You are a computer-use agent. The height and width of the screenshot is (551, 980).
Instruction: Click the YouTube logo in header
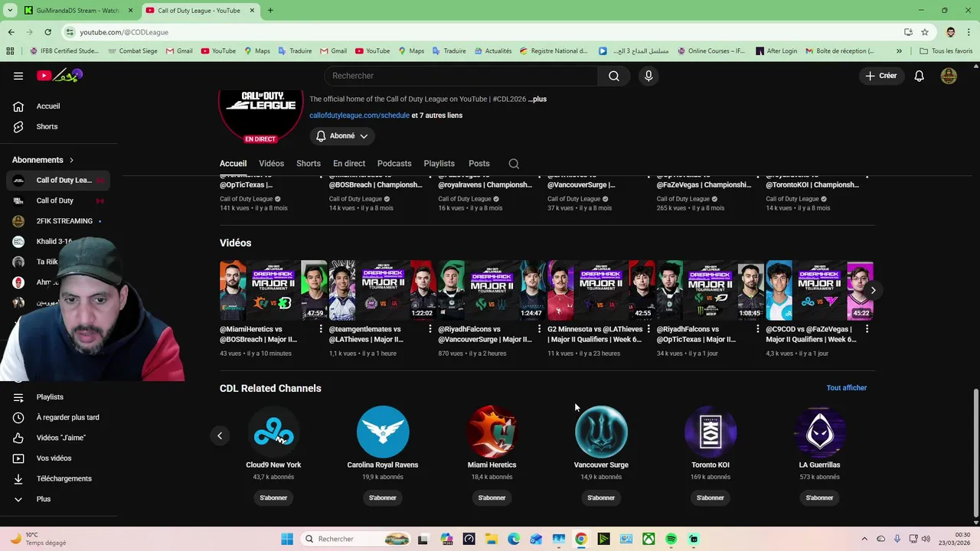(x=59, y=75)
